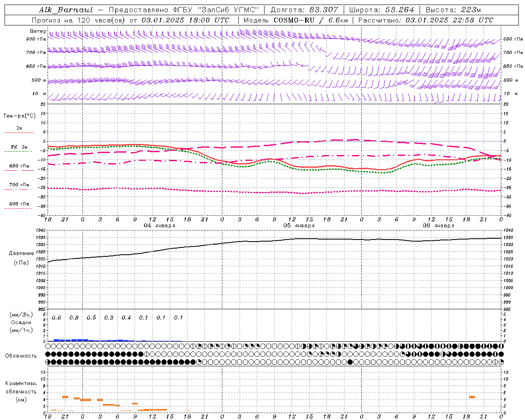Click the 3-hour precipitation value 0.6
Image resolution: width=525 pixels, height=420 pixels.
[57, 318]
